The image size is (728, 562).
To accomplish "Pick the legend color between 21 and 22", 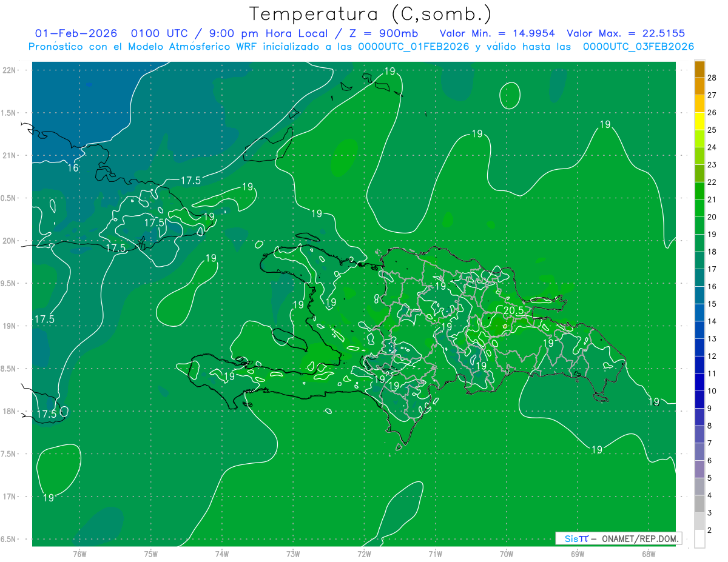I will click(x=699, y=191).
